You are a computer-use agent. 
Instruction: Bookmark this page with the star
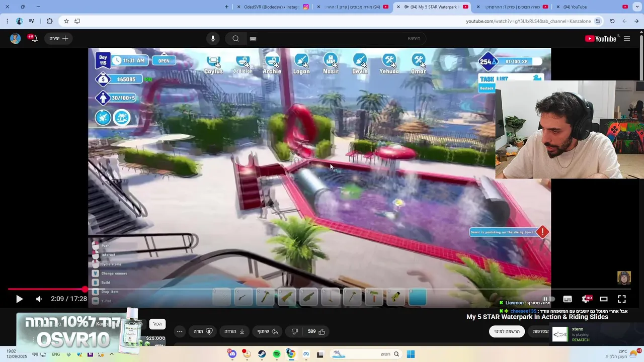pyautogui.click(x=66, y=21)
